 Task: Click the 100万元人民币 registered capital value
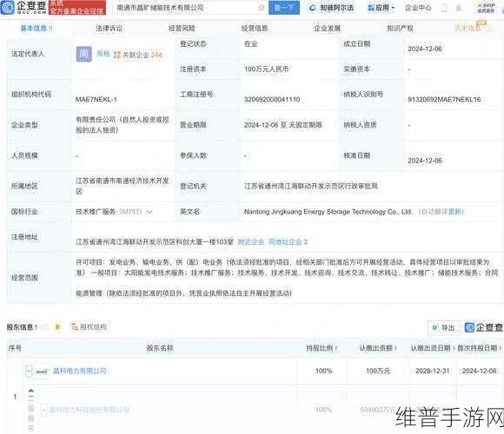pos(266,69)
